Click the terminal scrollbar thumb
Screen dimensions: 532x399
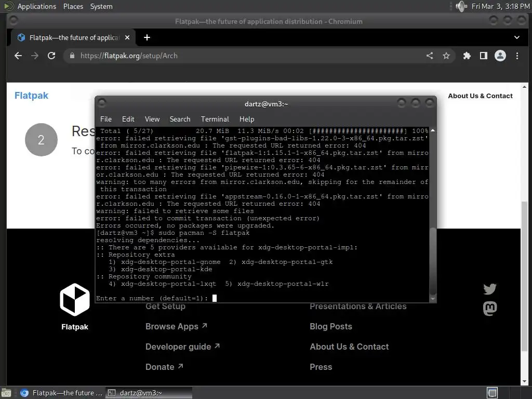(433, 261)
